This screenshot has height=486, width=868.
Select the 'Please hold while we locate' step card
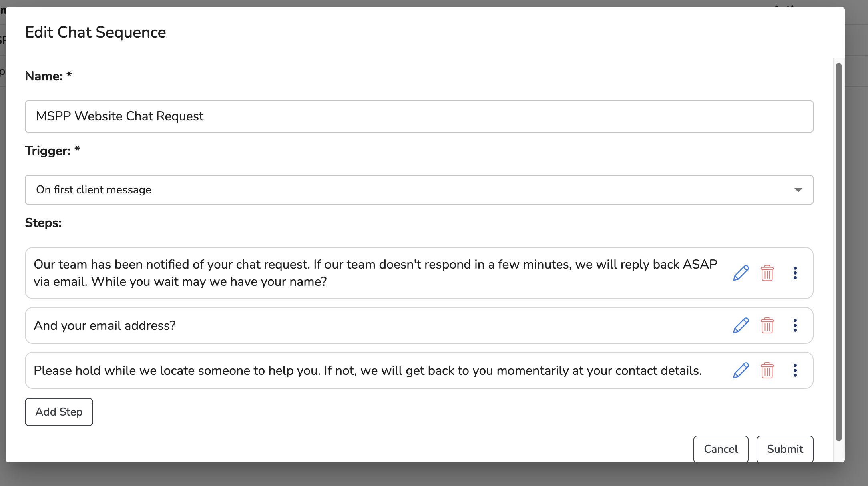pos(360,370)
